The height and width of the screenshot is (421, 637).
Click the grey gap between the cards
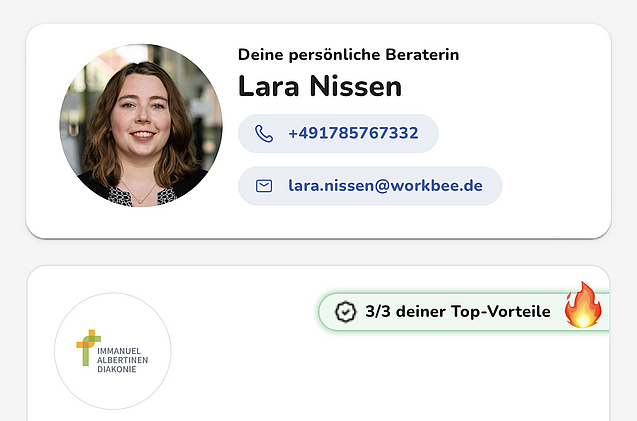point(318,252)
